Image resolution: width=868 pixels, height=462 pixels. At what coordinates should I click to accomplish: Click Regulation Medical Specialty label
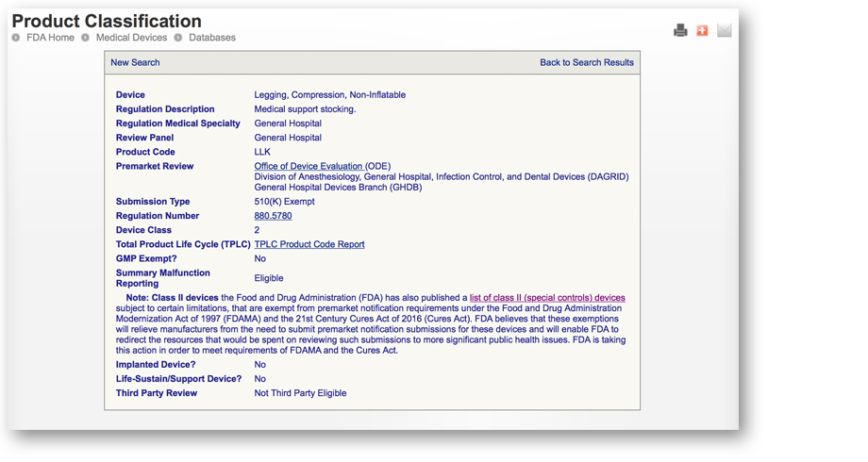pyautogui.click(x=177, y=124)
